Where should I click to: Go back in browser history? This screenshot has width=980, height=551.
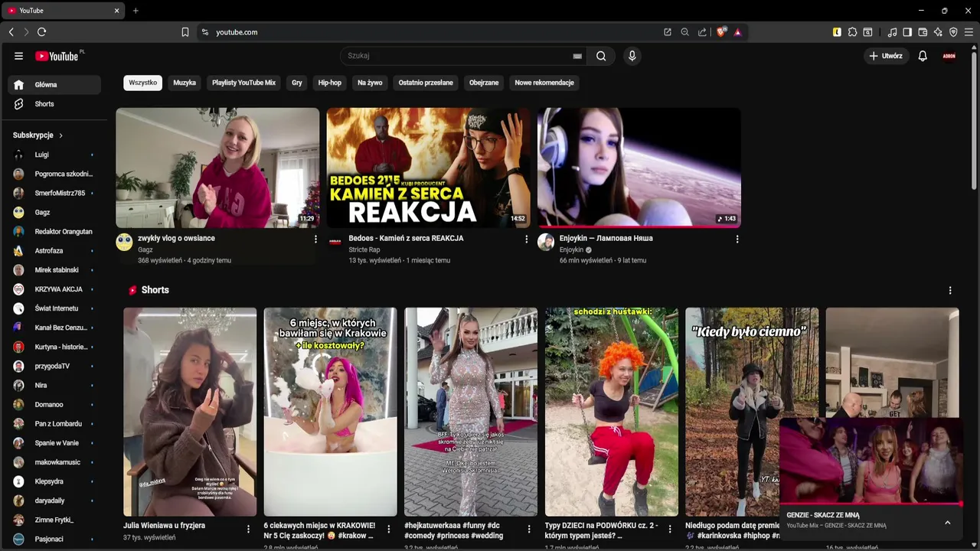pyautogui.click(x=11, y=32)
